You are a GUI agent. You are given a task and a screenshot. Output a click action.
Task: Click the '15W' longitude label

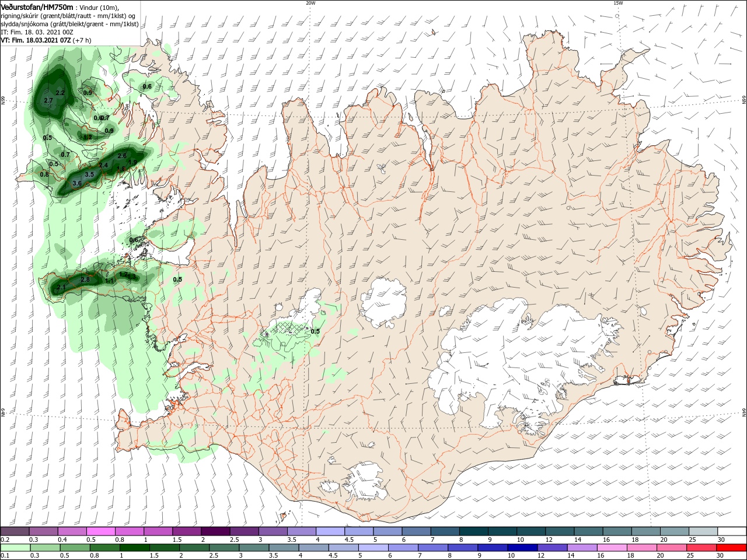618,3
